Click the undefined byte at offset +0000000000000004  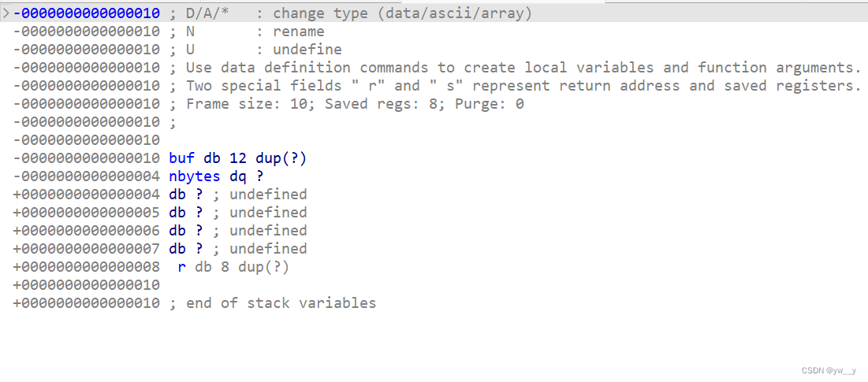(x=238, y=194)
